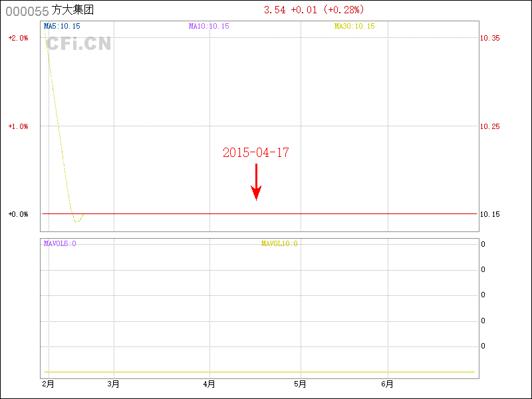The width and height of the screenshot is (532, 399).
Task: Click the 4月 month label
Action: (209, 384)
